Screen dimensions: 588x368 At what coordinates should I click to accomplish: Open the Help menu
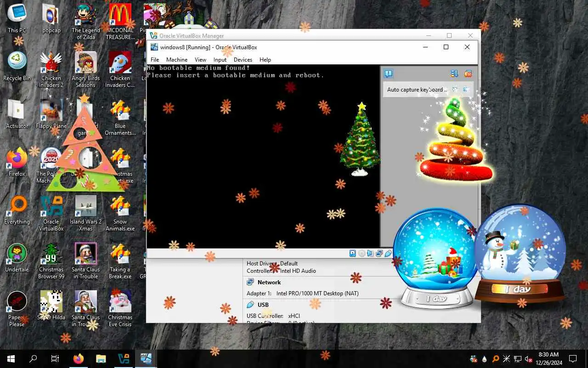click(x=265, y=60)
